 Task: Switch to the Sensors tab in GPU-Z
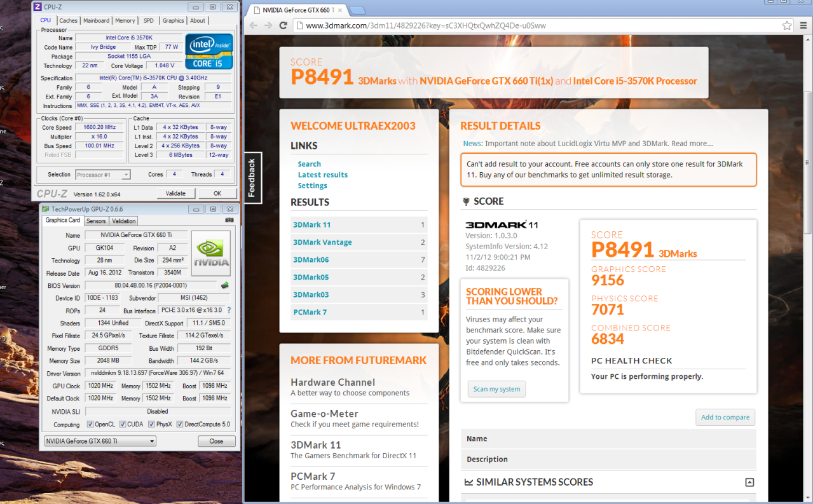click(x=96, y=221)
